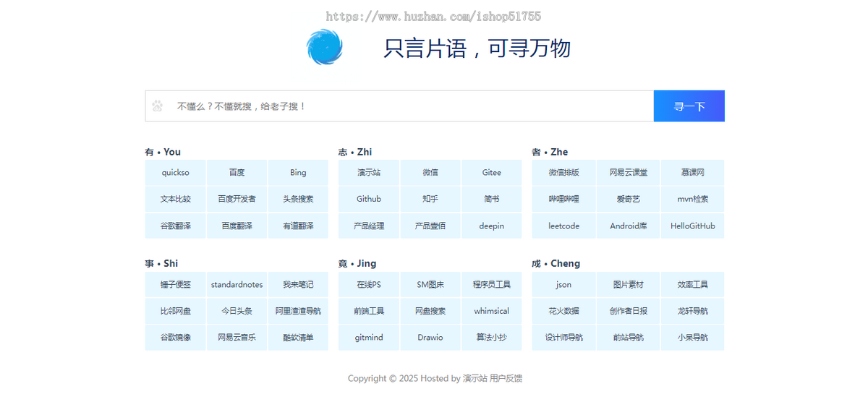Open the mvn检索 link
Image resolution: width=868 pixels, height=402 pixels.
tap(692, 199)
